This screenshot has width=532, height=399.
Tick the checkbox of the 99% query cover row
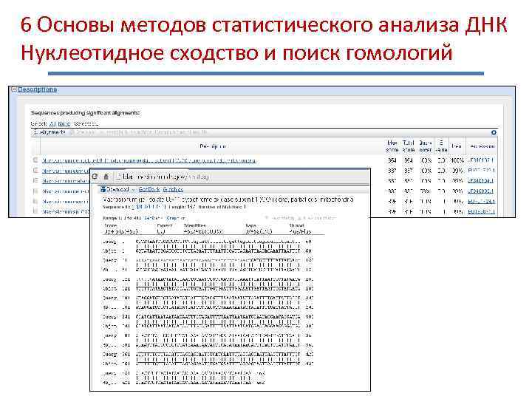click(35, 191)
